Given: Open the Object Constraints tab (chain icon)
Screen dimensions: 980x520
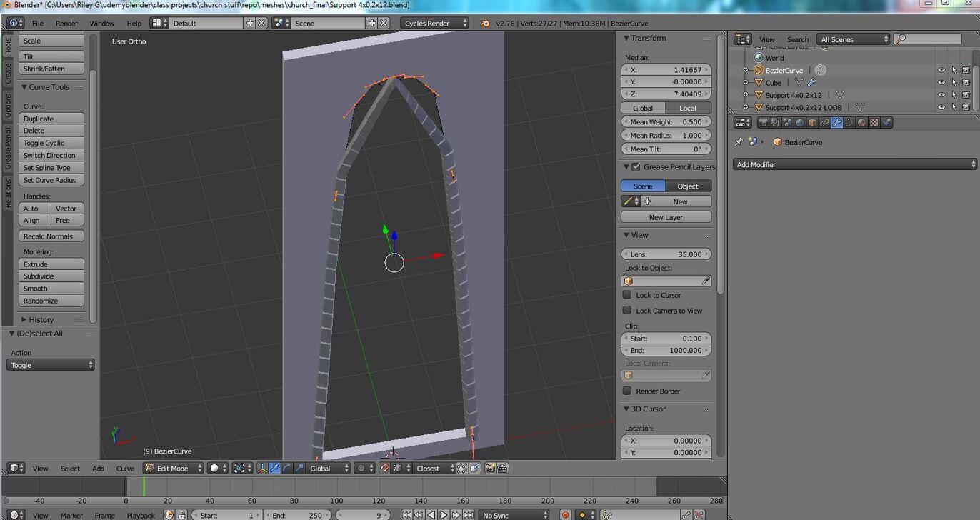Looking at the screenshot, I should (x=824, y=123).
